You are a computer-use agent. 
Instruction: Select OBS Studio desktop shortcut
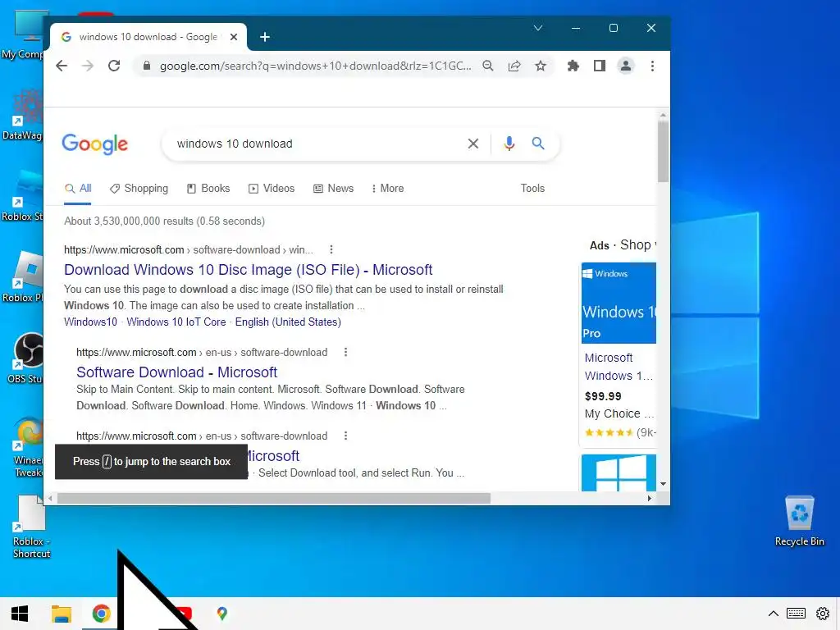tap(25, 358)
